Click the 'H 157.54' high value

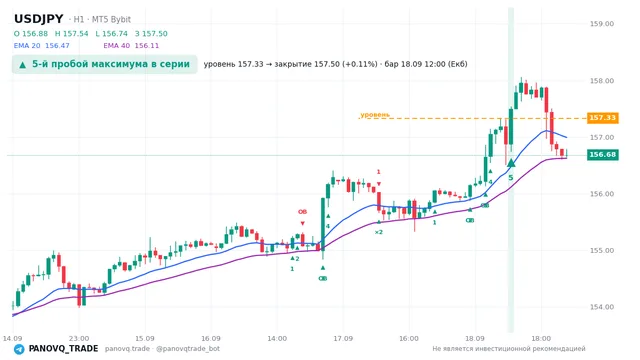(x=71, y=34)
